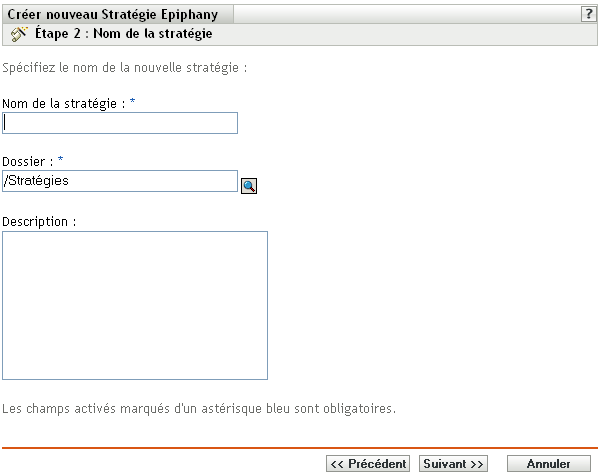Proceed with the Suivant button

pos(454,464)
